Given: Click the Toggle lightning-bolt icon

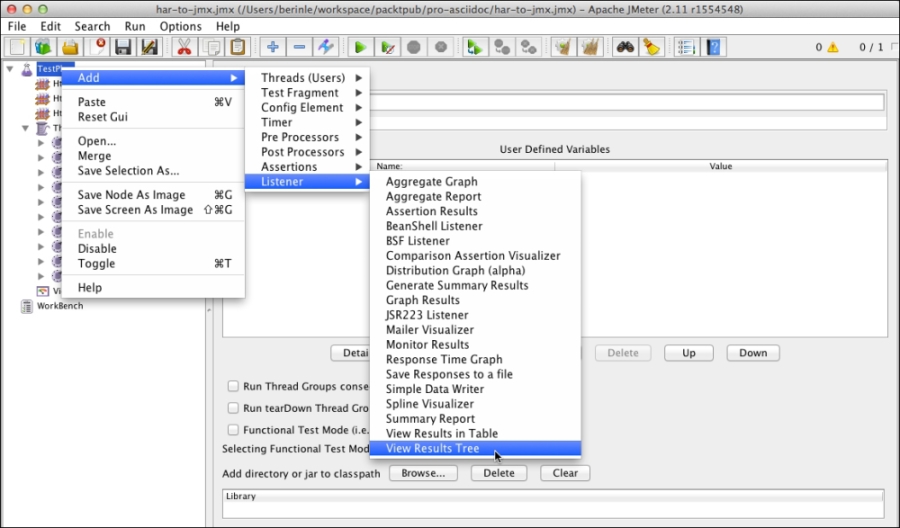Looking at the screenshot, I should click(325, 47).
